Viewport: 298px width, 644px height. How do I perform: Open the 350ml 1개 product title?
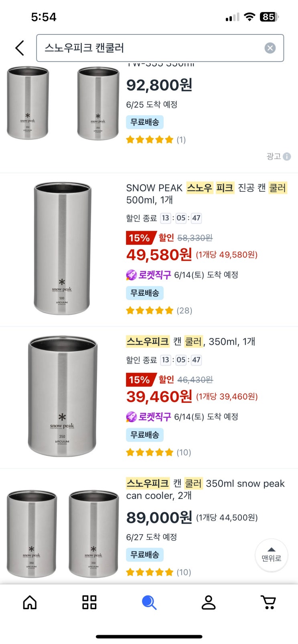point(191,342)
